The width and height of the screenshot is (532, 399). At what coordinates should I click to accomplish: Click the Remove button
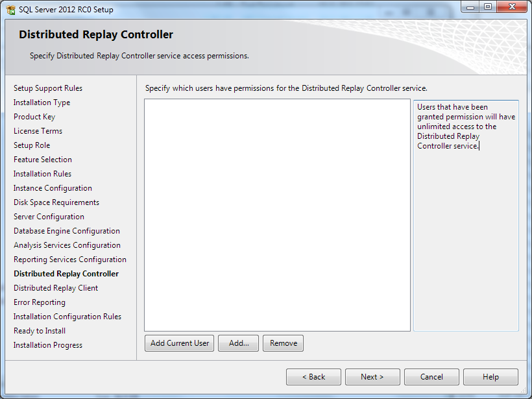point(284,343)
